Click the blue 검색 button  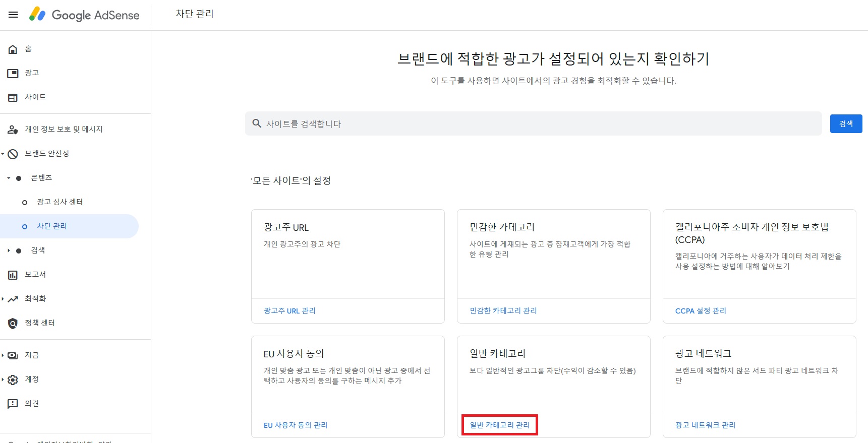tap(846, 123)
